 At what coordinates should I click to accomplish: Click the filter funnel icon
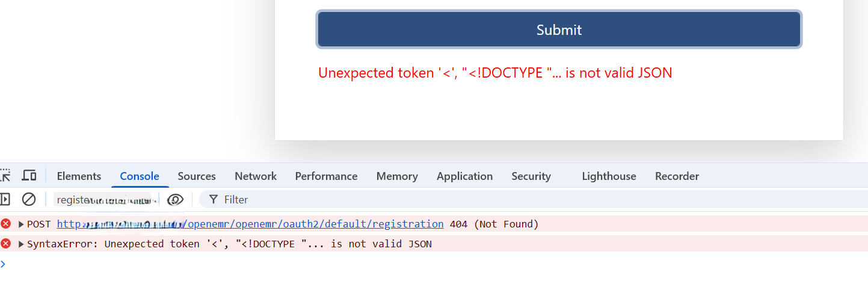tap(213, 199)
